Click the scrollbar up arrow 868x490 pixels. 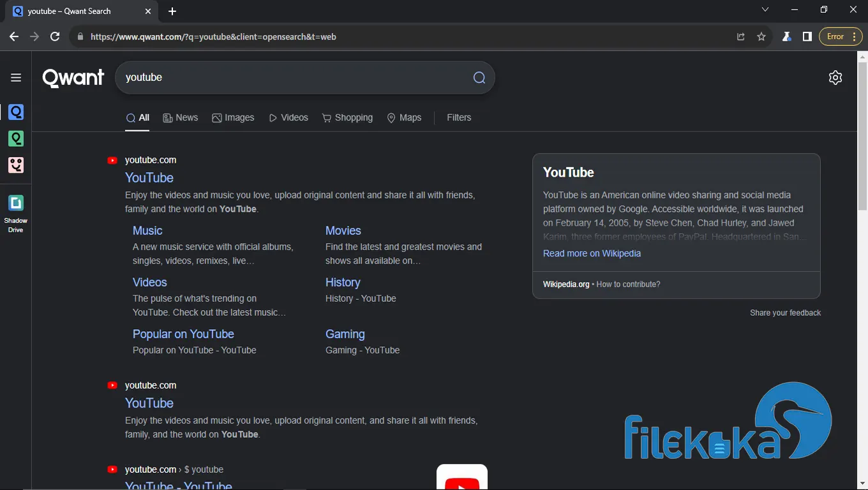pyautogui.click(x=862, y=56)
